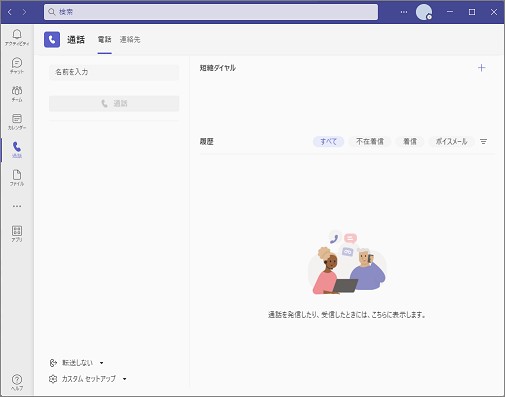Open the history filter icon
The height and width of the screenshot is (397, 505).
tap(483, 142)
